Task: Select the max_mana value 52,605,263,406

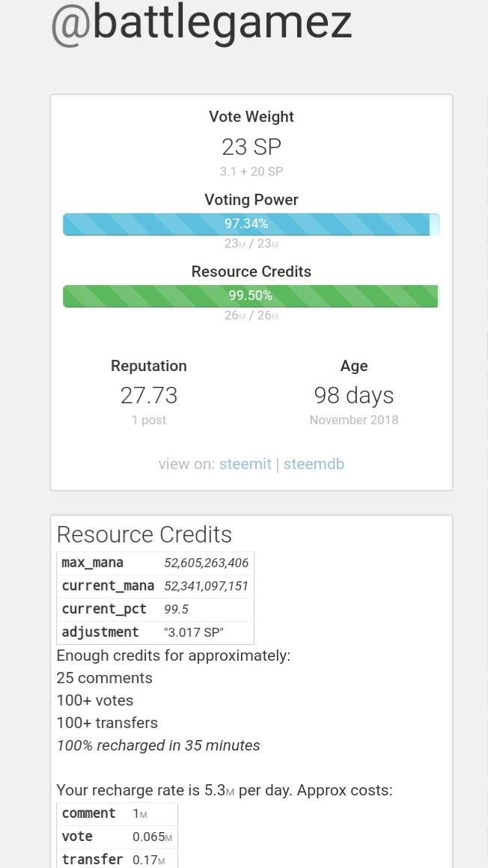Action: (x=207, y=563)
